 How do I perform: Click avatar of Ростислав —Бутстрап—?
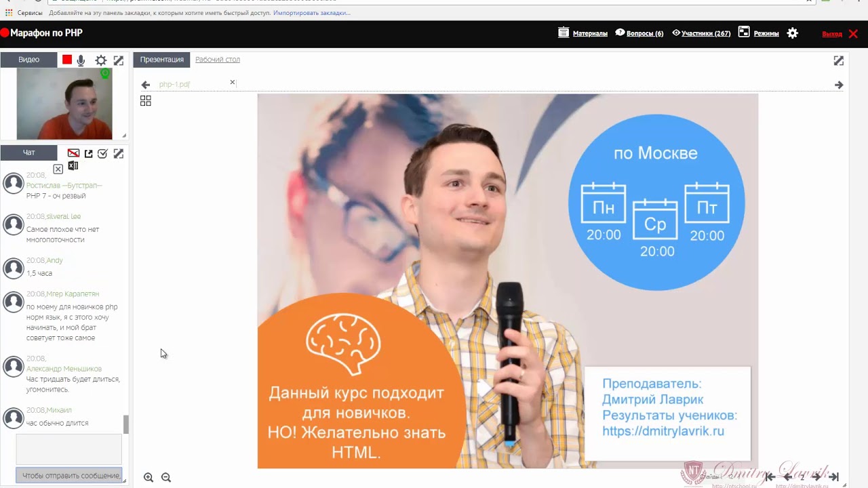point(14,183)
